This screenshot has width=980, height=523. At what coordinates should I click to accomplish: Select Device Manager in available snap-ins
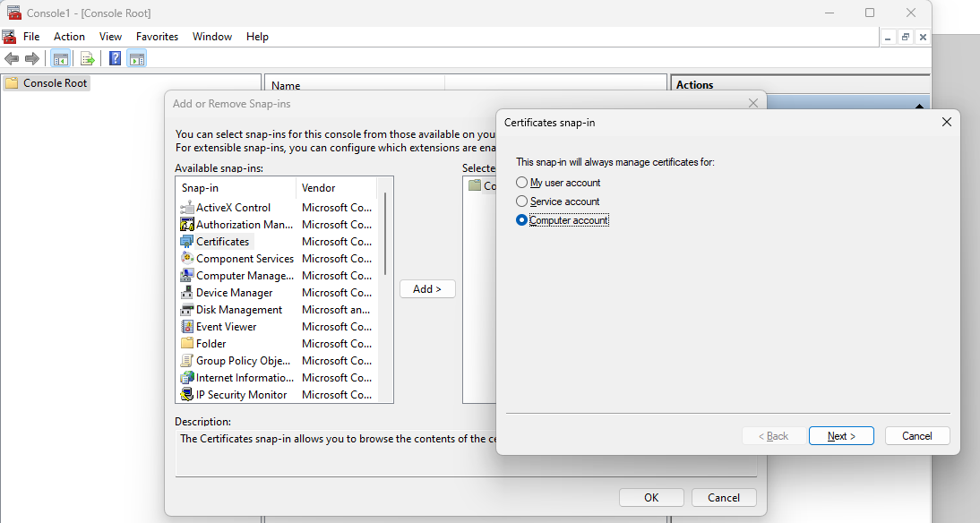click(x=235, y=293)
